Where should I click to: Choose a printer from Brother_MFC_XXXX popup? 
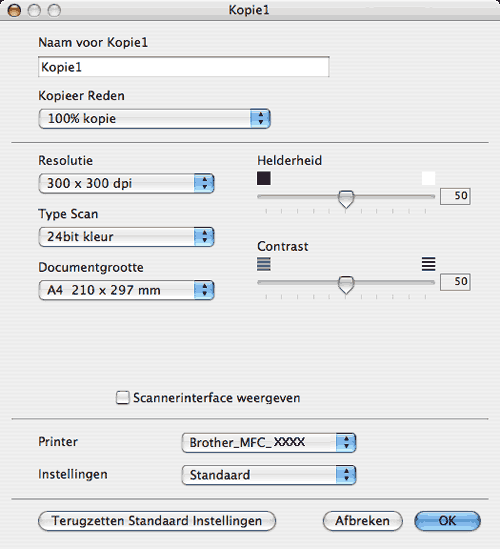pos(269,443)
